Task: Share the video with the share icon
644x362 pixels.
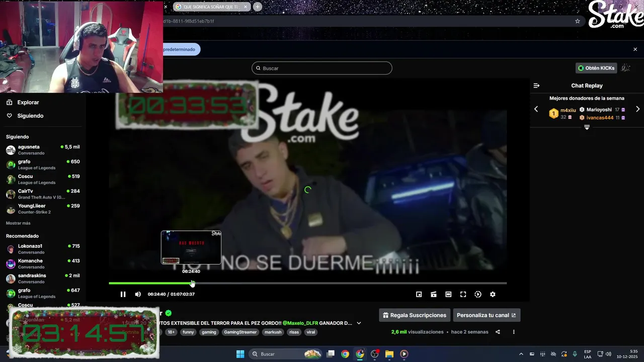Action: [498, 332]
